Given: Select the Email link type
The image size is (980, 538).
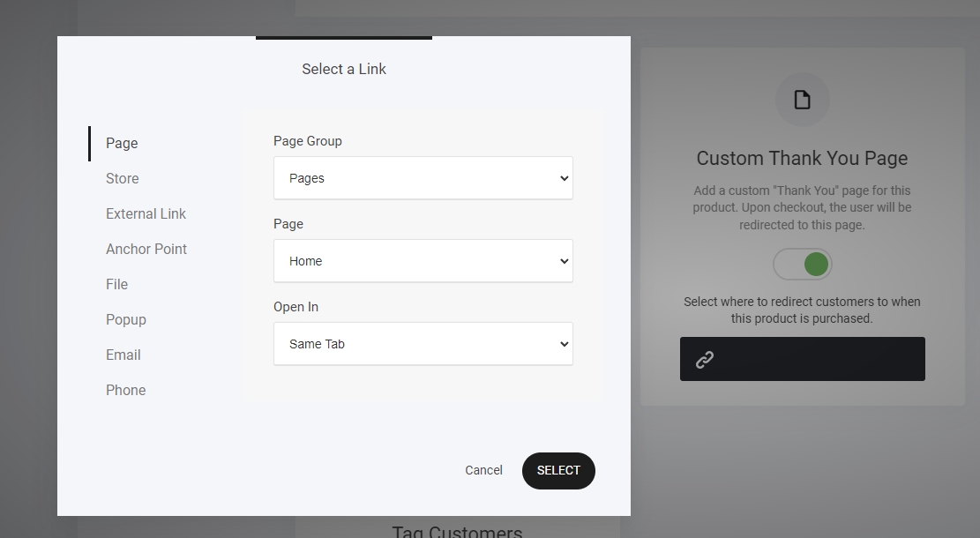Looking at the screenshot, I should pos(123,355).
